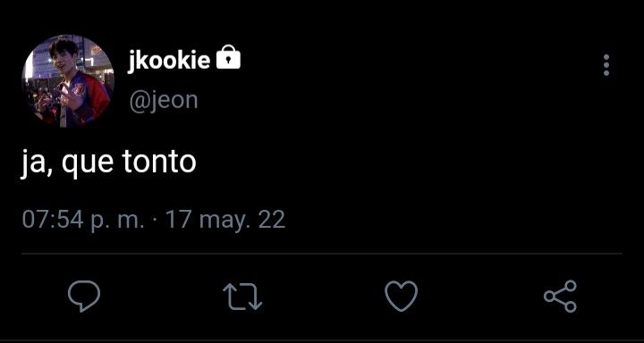Share the tweet using the share icon

[560, 297]
